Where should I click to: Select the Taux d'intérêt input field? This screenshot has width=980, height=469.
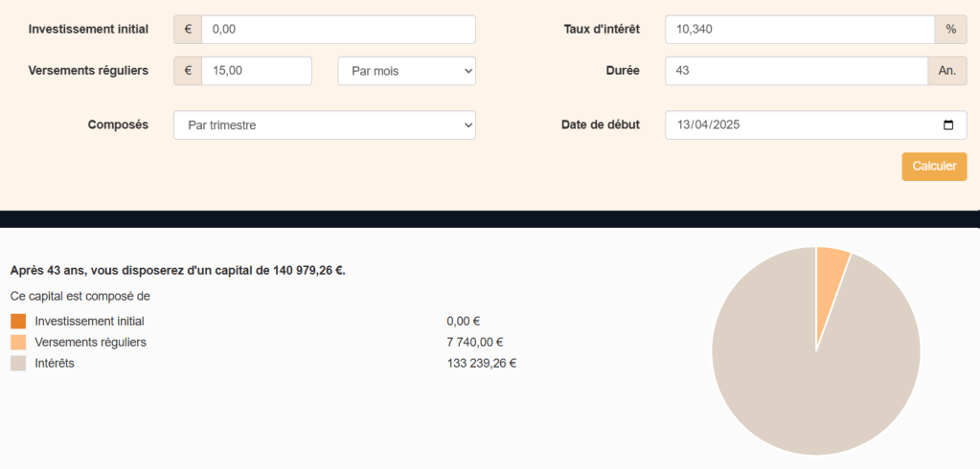(x=799, y=30)
